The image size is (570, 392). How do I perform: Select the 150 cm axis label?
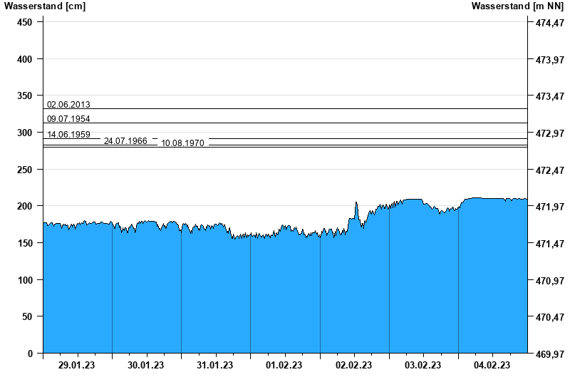pos(25,243)
